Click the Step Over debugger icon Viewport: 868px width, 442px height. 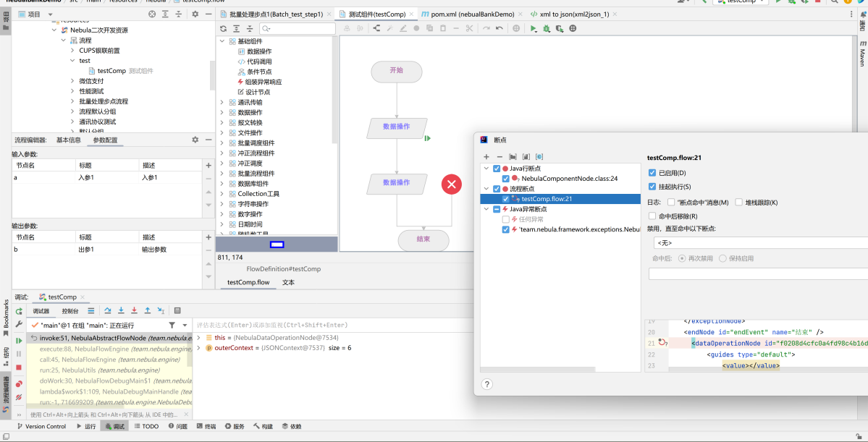108,310
